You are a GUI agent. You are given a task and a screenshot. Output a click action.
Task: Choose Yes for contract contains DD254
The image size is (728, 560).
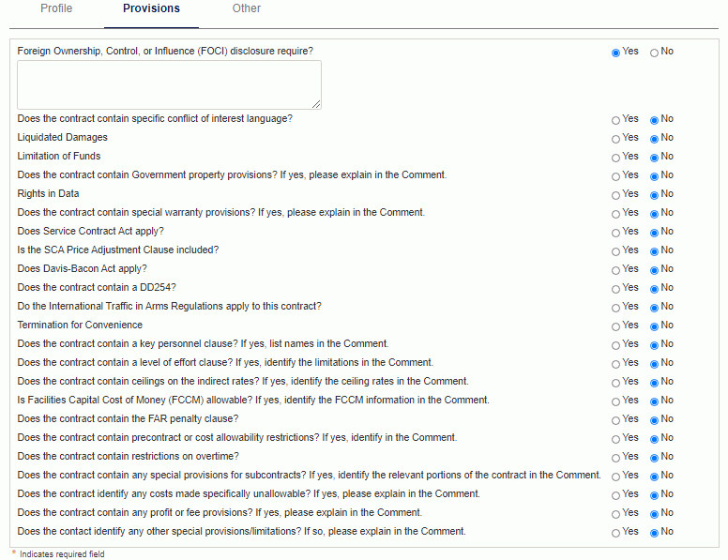[615, 289]
